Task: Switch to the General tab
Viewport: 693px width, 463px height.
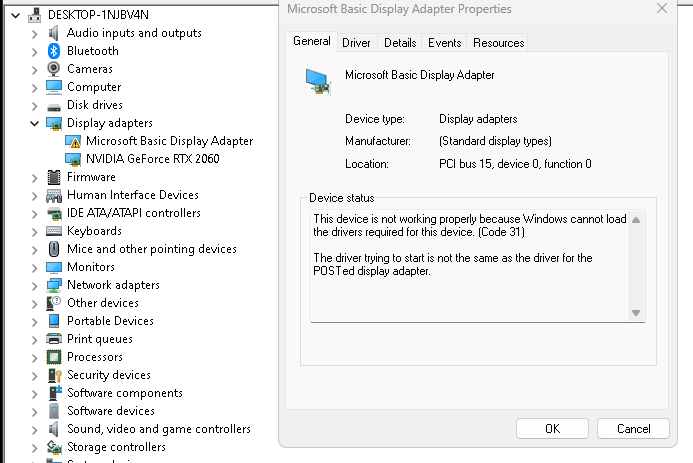Action: [312, 42]
